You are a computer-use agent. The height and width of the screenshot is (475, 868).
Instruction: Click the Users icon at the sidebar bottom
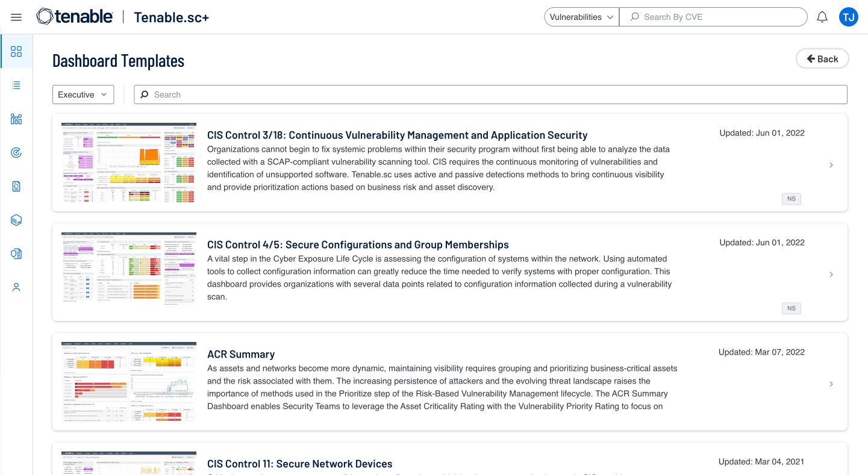[x=16, y=287]
